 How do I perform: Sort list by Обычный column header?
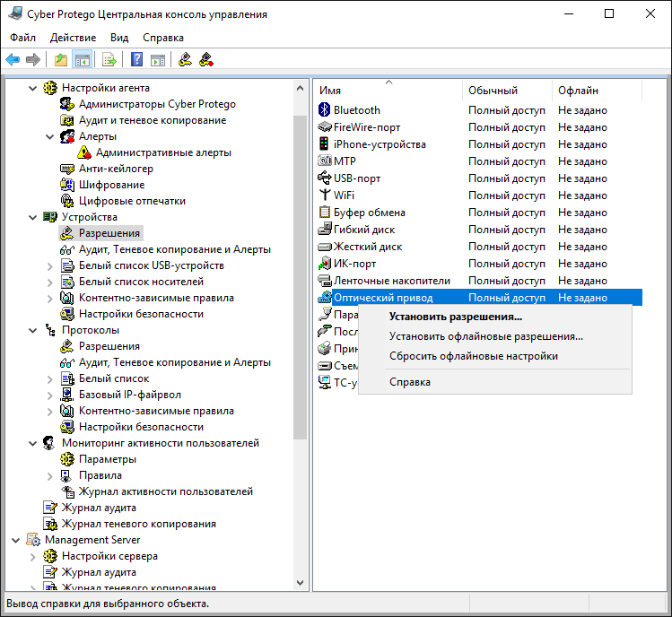pos(508,91)
